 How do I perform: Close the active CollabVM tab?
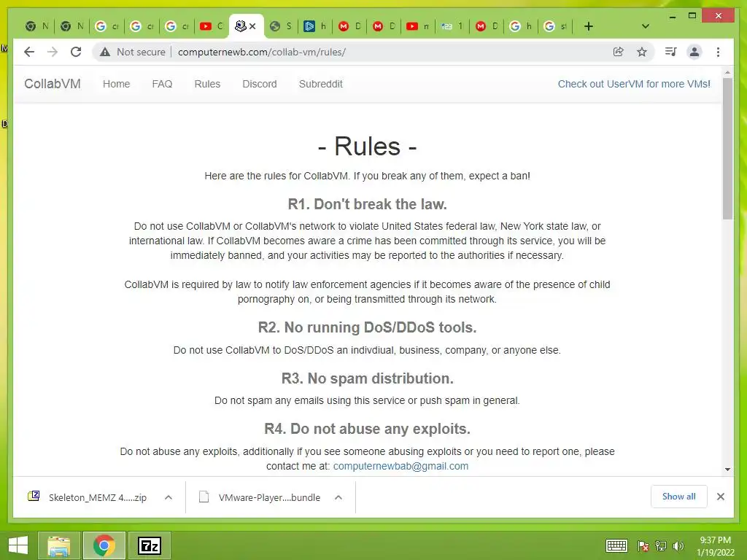(x=252, y=26)
